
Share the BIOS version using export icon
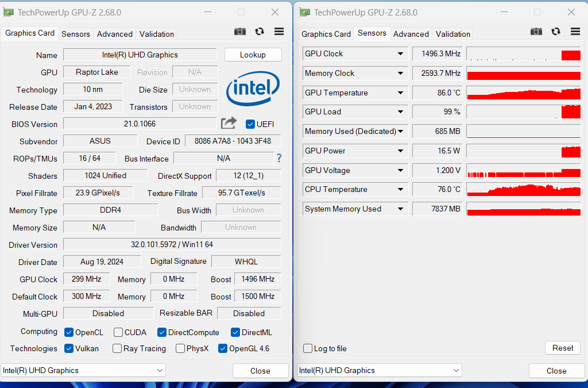[229, 123]
